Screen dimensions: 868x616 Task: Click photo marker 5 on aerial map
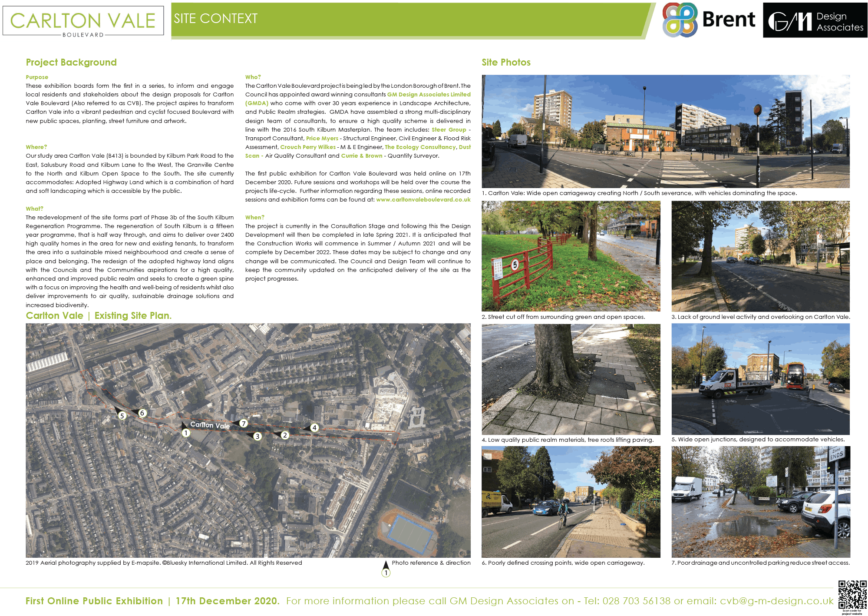122,416
